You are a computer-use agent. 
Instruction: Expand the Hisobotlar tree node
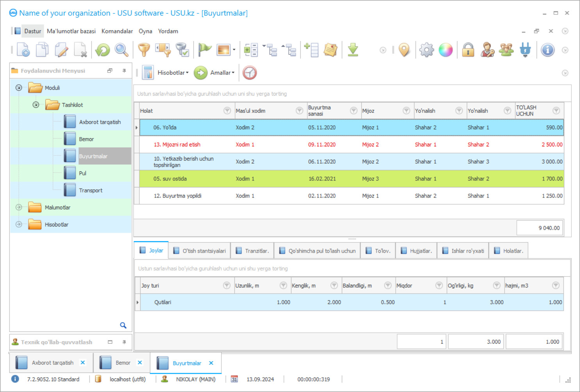click(x=19, y=225)
